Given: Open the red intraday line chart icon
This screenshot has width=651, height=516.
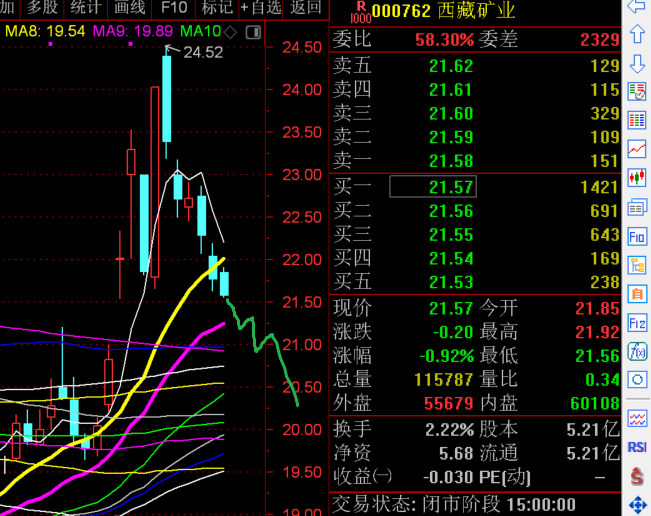Looking at the screenshot, I should click(637, 149).
